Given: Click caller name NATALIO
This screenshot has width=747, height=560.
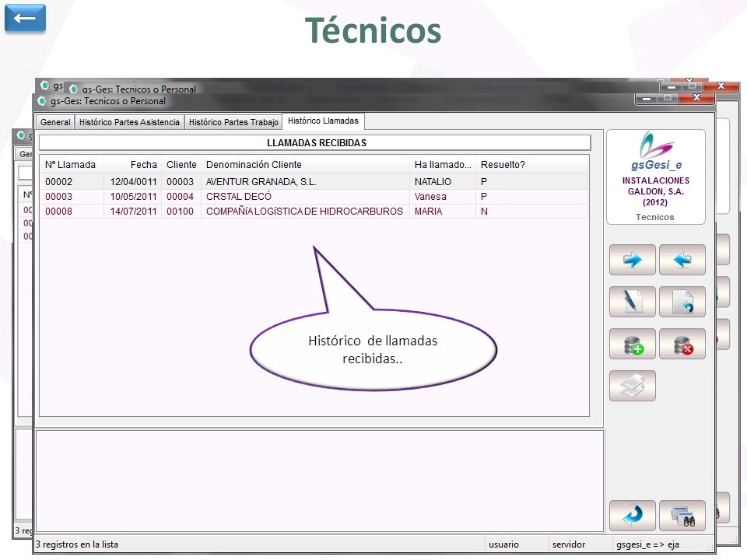Looking at the screenshot, I should tap(433, 182).
